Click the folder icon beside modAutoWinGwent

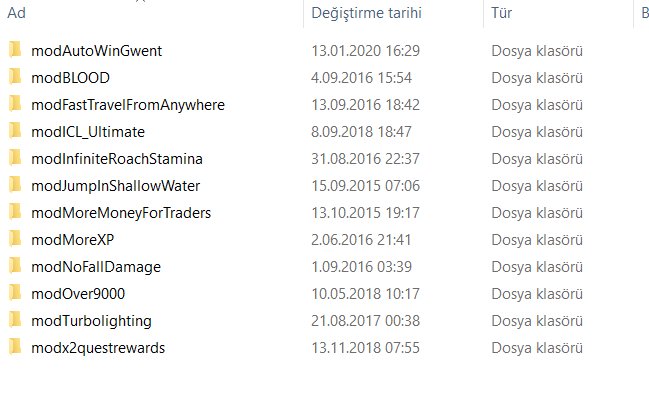coord(15,50)
